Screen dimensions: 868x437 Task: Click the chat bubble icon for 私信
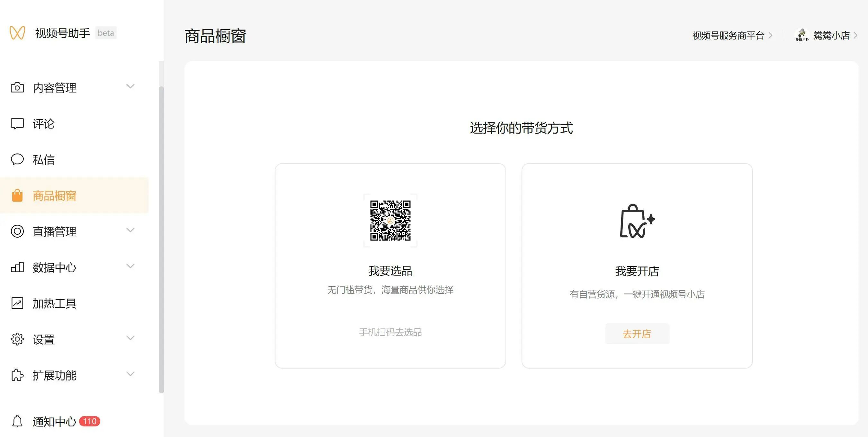(x=17, y=159)
